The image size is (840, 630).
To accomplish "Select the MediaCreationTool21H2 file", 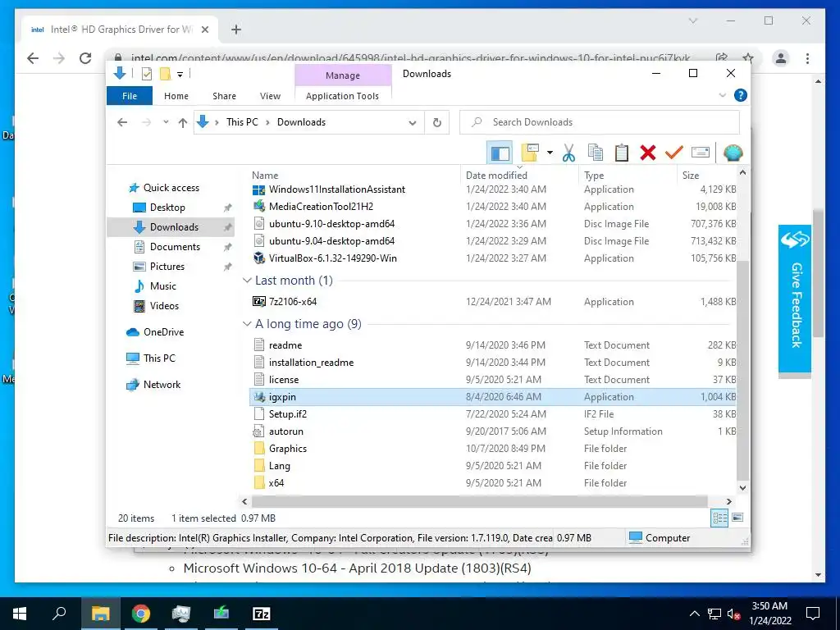I will point(321,207).
